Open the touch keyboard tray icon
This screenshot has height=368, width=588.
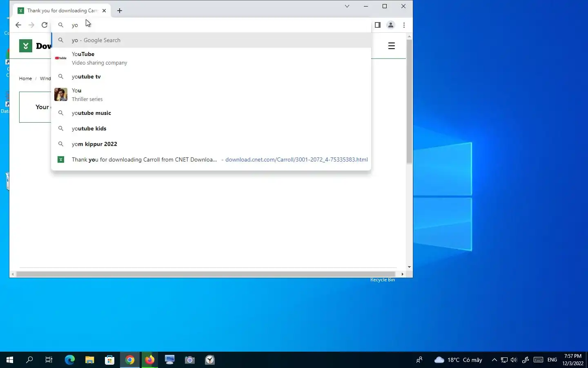[539, 360]
